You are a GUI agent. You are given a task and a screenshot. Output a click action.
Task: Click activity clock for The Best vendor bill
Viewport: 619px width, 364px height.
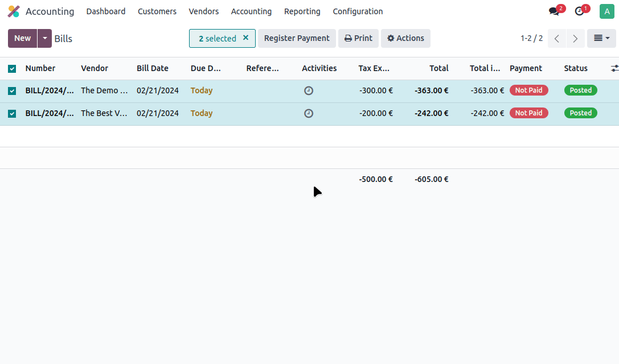[309, 113]
